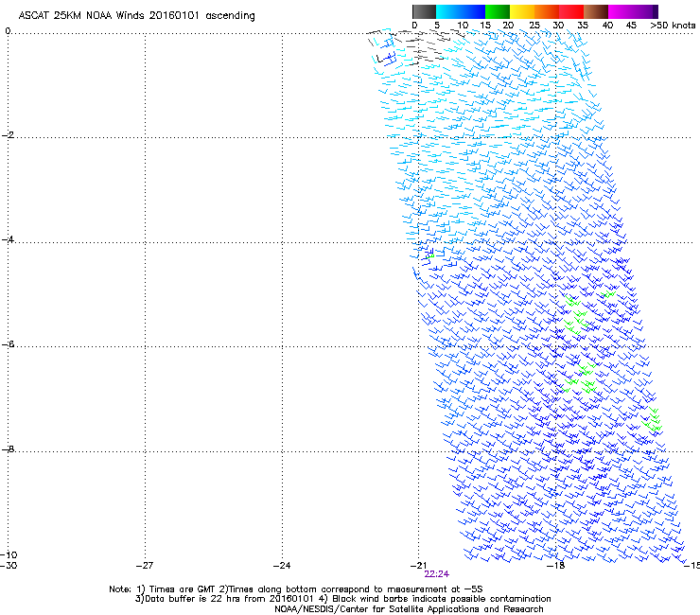Click the legend number '25'
Image resolution: width=700 pixels, height=615 pixels.
coord(534,26)
